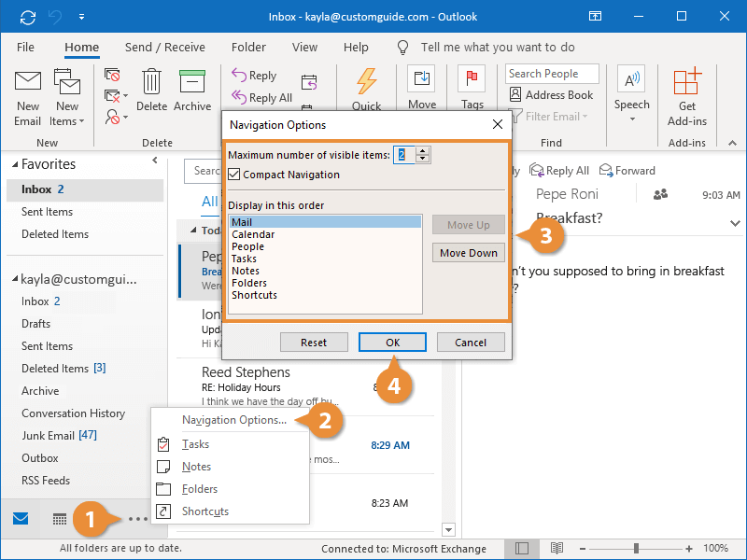Click the zoom in plus button
This screenshot has height=560, width=747.
coord(689,549)
